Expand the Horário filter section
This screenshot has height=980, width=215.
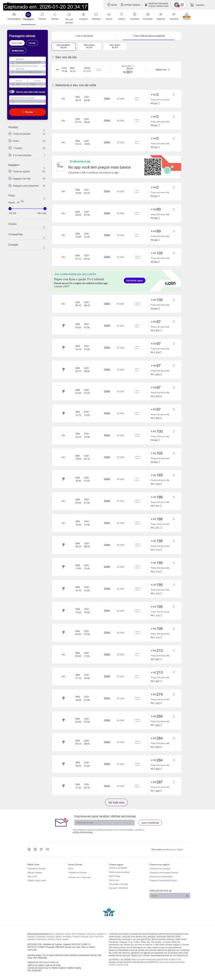coord(44,227)
